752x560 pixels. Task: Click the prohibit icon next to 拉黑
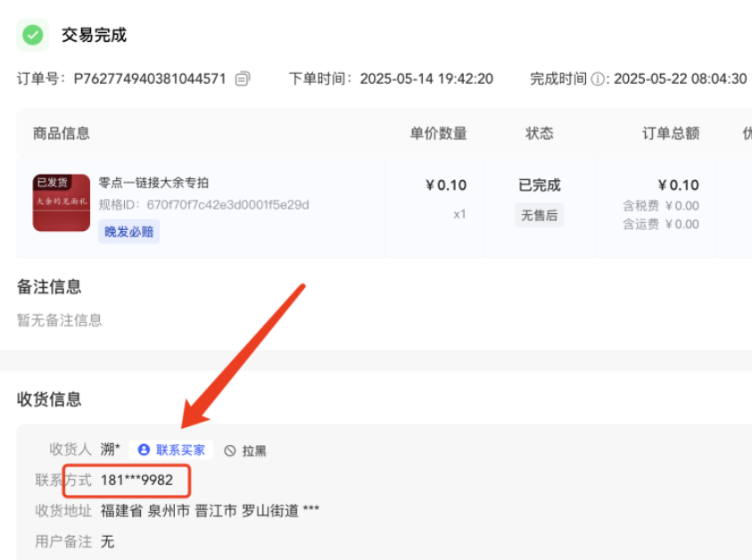[x=229, y=449]
